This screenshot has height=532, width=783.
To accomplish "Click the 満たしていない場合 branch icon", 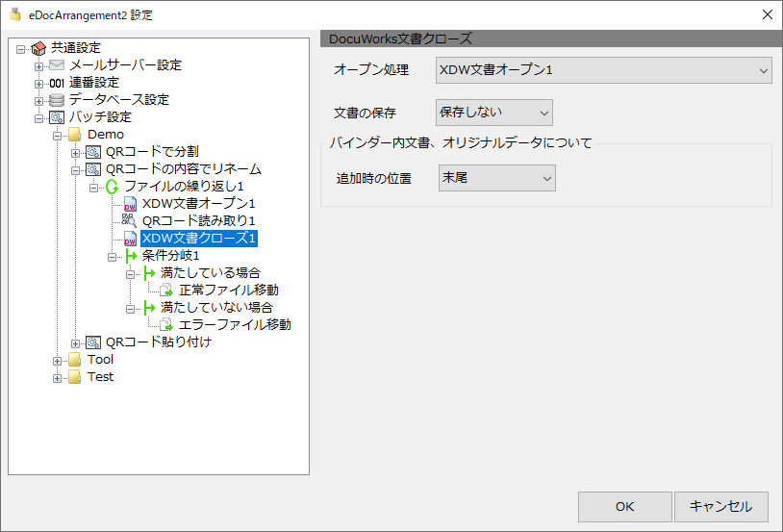I will [x=149, y=308].
